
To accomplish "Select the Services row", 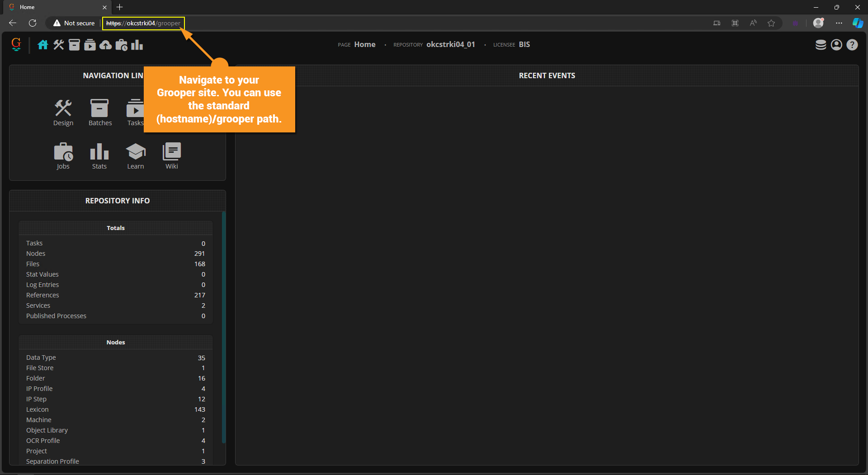I will pos(116,306).
